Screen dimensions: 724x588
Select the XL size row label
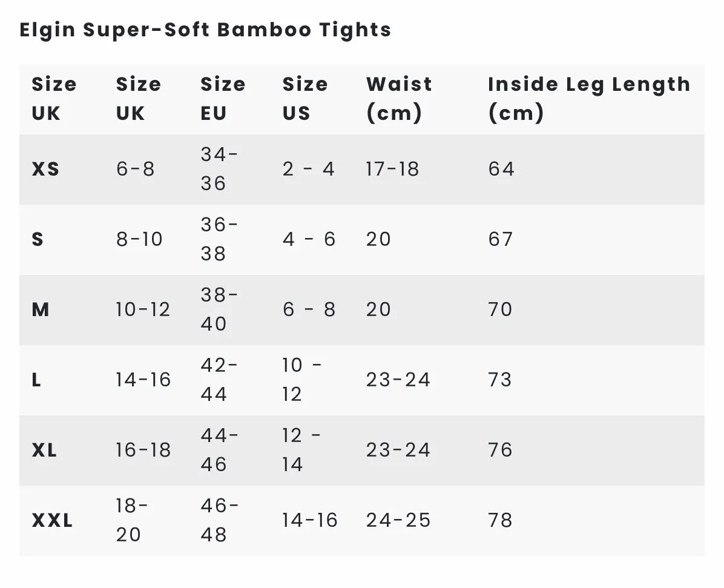pos(44,450)
